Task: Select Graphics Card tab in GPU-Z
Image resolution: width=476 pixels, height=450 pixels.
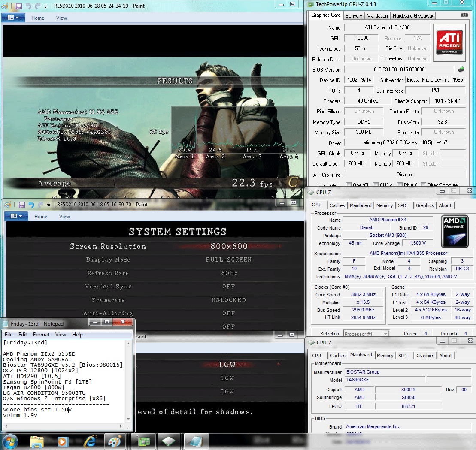Action: (x=326, y=15)
